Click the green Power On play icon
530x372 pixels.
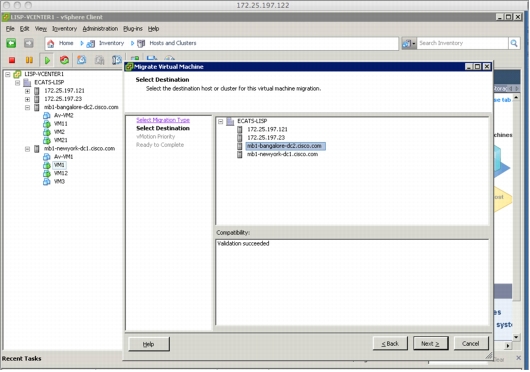47,60
